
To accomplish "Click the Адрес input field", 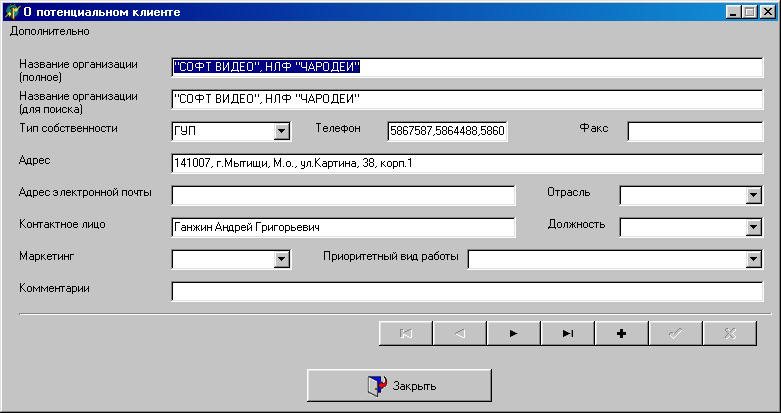I will tap(467, 163).
